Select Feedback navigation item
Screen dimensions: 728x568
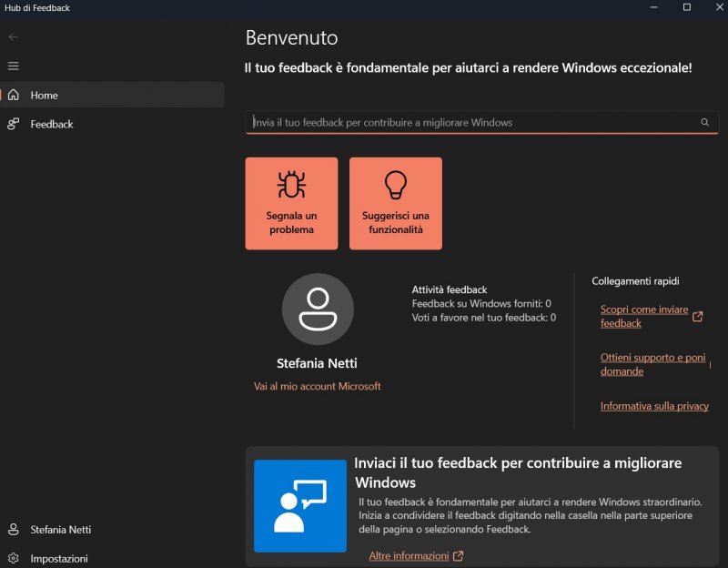52,124
